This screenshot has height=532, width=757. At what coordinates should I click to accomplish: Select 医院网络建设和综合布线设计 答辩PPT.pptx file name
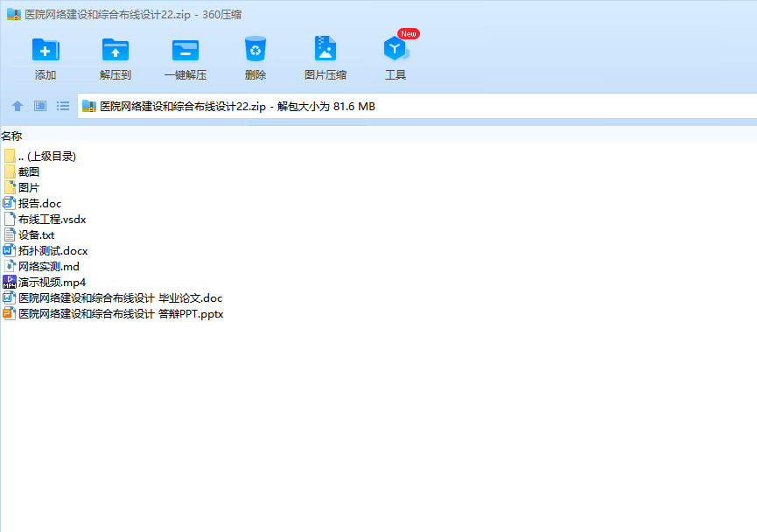click(x=121, y=314)
